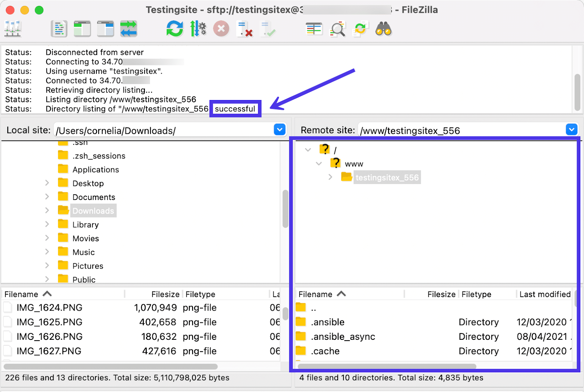Toggle the message log display
The image size is (584, 392).
click(x=59, y=28)
